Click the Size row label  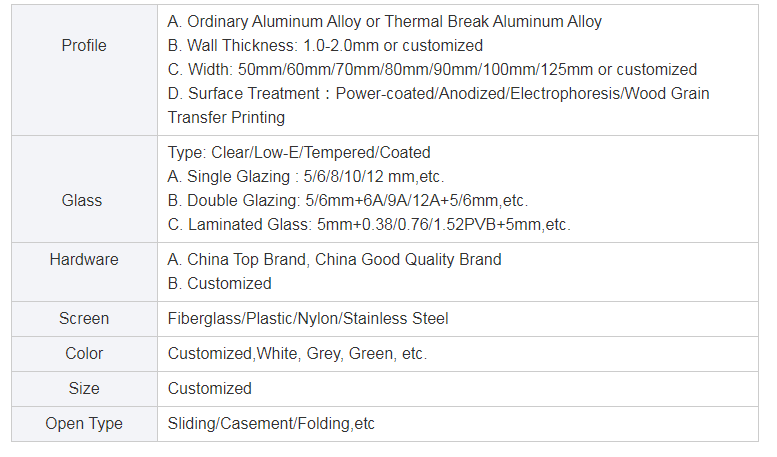click(84, 389)
